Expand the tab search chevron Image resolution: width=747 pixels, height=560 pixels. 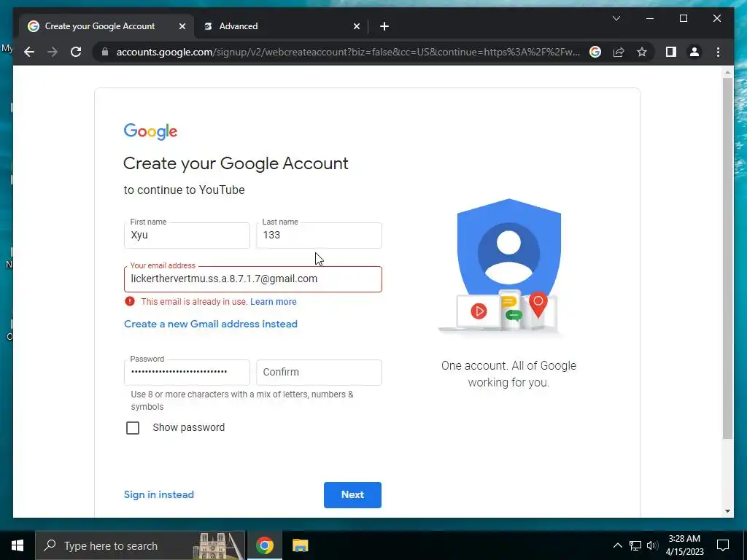[616, 18]
